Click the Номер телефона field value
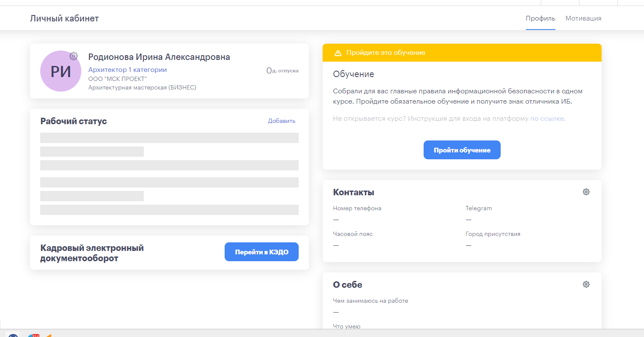Image resolution: width=644 pixels, height=337 pixels. pyautogui.click(x=336, y=220)
